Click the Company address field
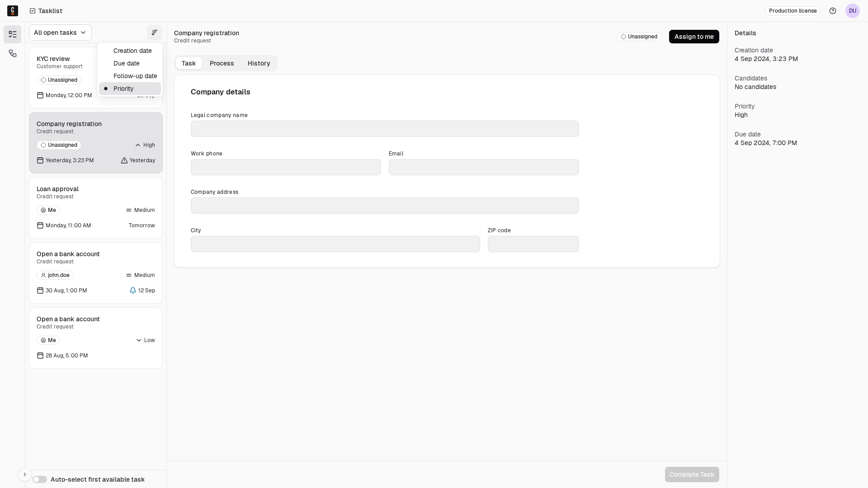 385,206
